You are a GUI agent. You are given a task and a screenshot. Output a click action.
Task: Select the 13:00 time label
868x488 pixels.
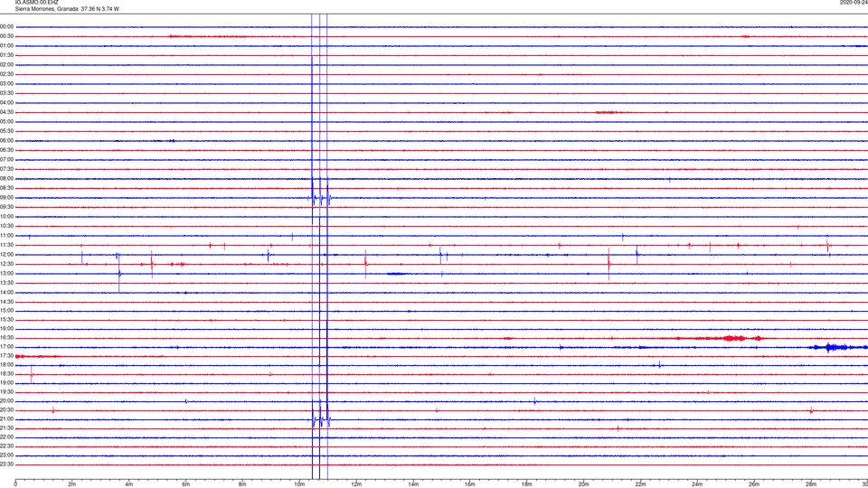pyautogui.click(x=6, y=273)
